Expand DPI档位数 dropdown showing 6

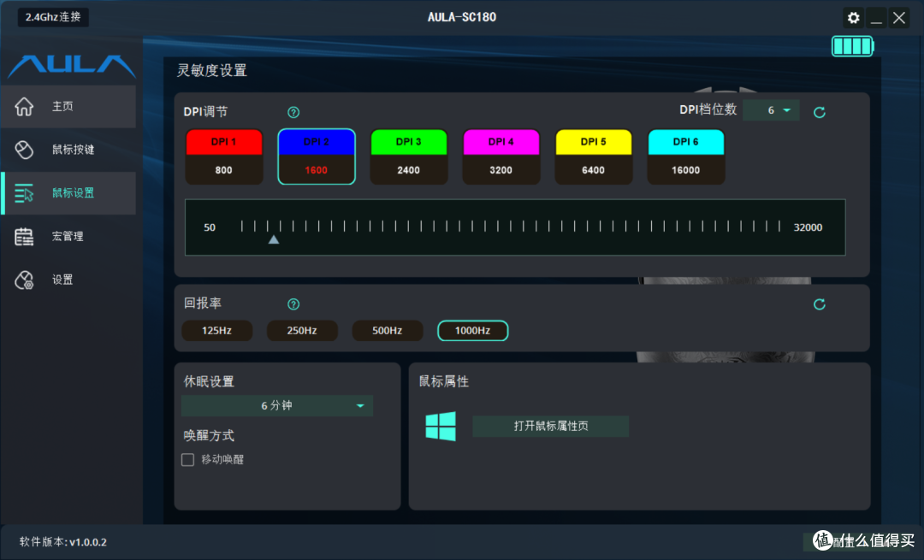[772, 110]
